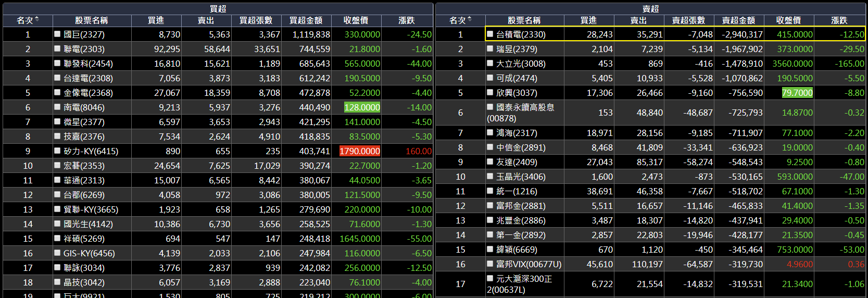Click 買超金額 value 1,119,838
This screenshot has width=868, height=298.
pyautogui.click(x=311, y=34)
